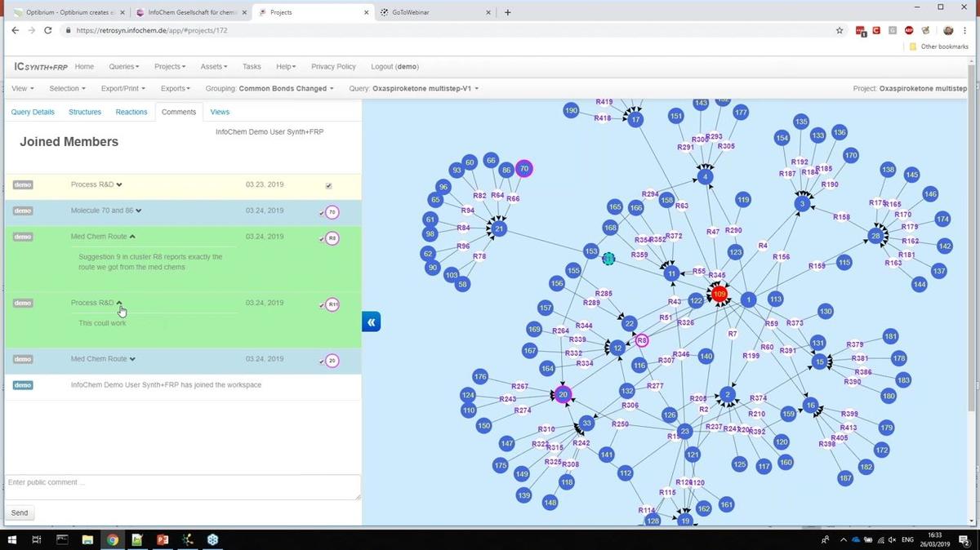This screenshot has height=550, width=980.
Task: Click the Send button below the comment box
Action: [x=19, y=512]
